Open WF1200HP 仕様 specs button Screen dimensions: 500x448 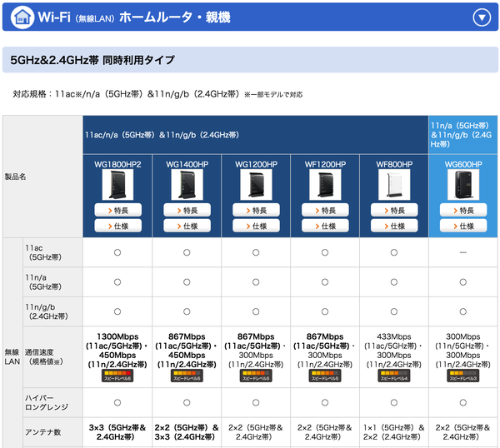325,226
